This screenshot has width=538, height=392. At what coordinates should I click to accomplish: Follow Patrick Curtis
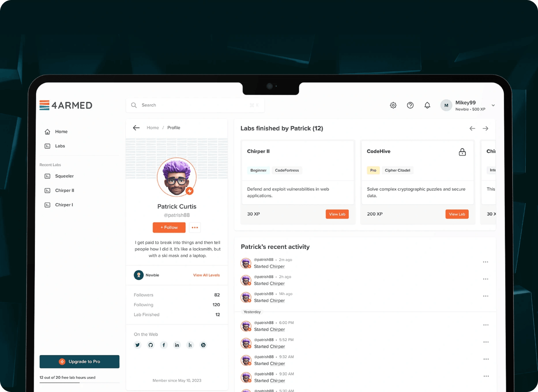pos(169,227)
